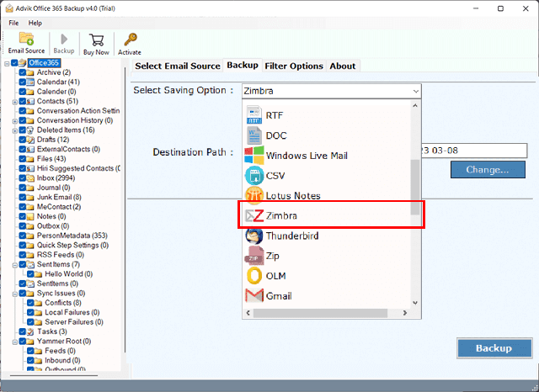Pick the Zimbra icon in list
The height and width of the screenshot is (392, 539).
tap(254, 215)
